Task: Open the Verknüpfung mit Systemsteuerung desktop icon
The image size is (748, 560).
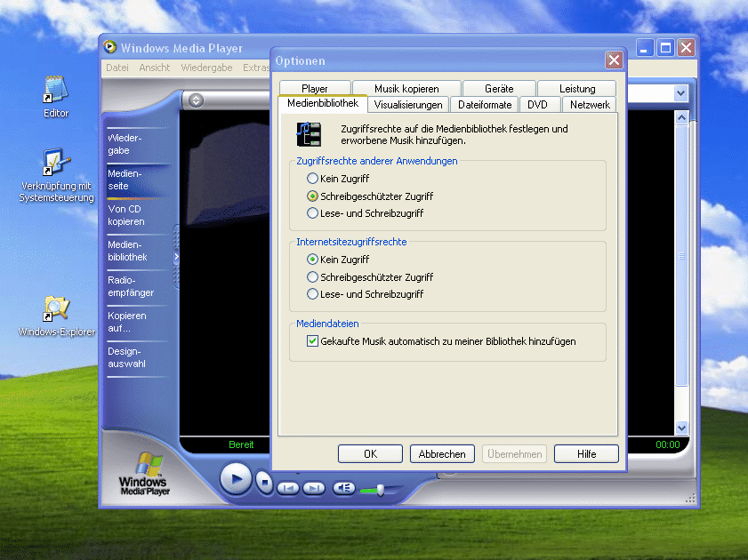Action: (x=56, y=175)
